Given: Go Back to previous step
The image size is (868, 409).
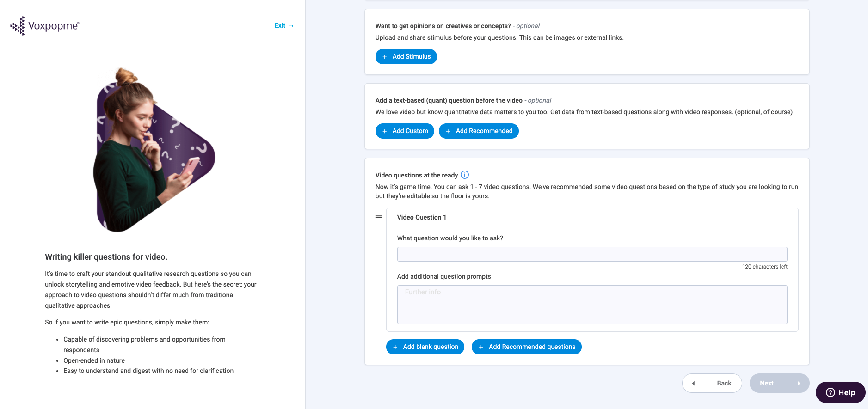Looking at the screenshot, I should [x=712, y=383].
